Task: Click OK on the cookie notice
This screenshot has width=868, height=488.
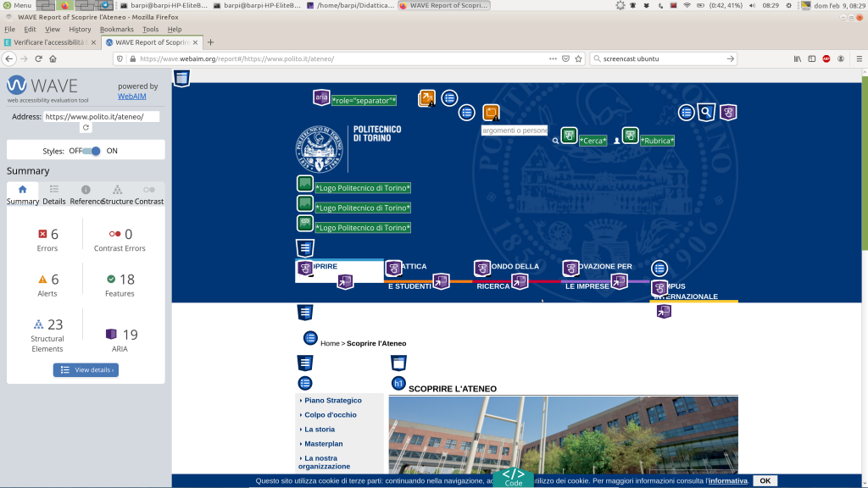Action: [765, 480]
